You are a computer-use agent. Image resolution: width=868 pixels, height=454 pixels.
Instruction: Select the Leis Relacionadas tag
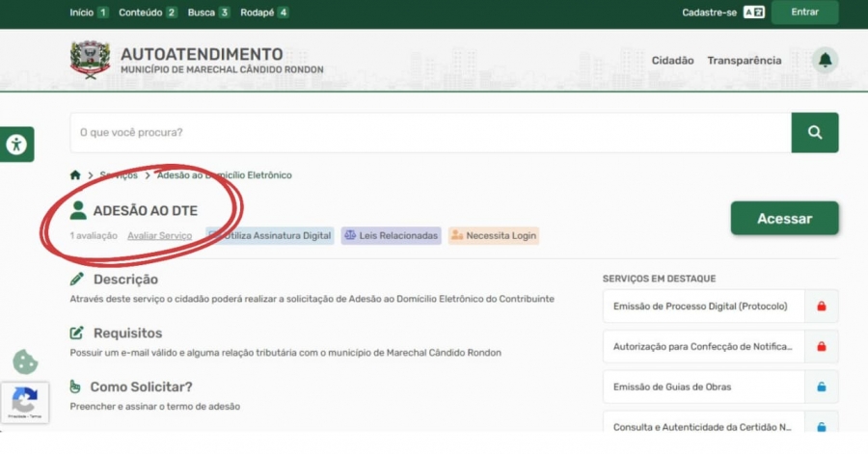[391, 235]
